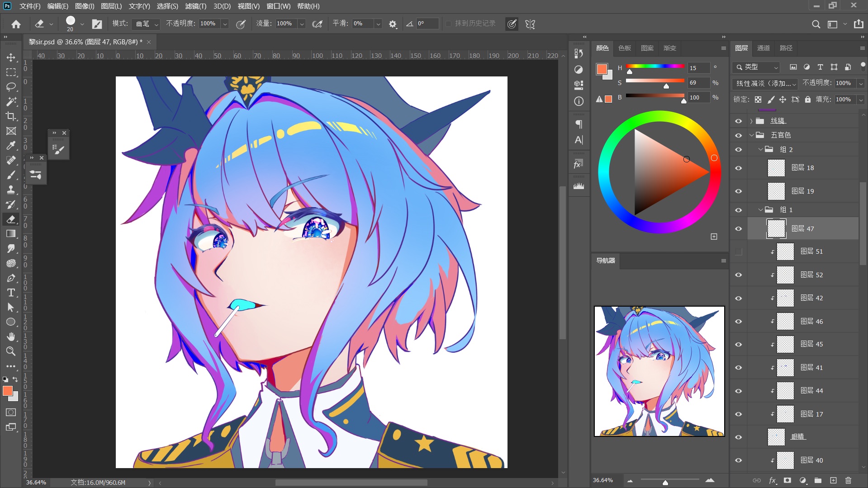Show hidden layer 图层 51
The height and width of the screenshot is (488, 868).
(x=739, y=251)
